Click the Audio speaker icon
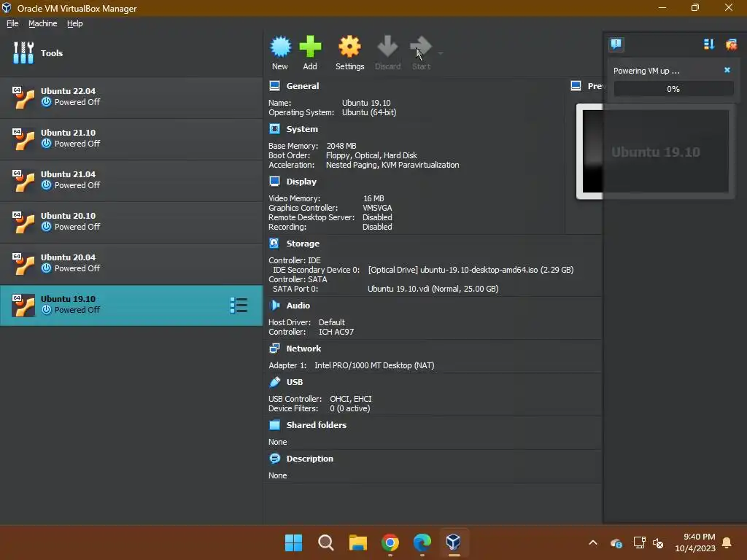747x560 pixels. point(274,305)
